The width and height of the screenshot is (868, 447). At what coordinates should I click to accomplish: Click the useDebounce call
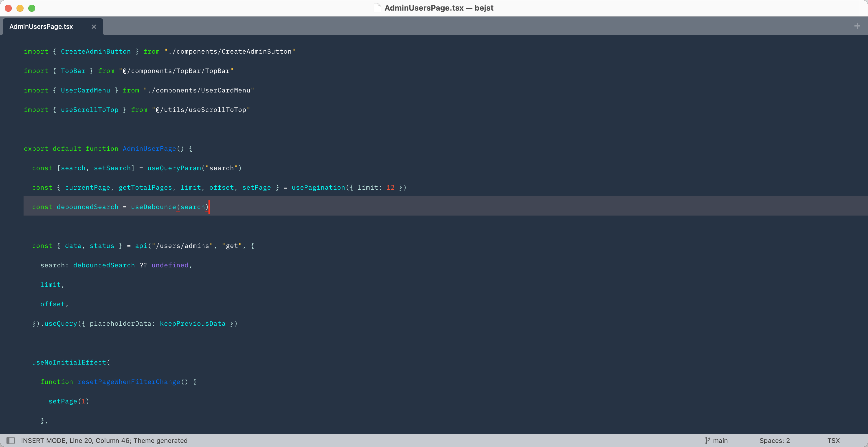[x=154, y=207]
